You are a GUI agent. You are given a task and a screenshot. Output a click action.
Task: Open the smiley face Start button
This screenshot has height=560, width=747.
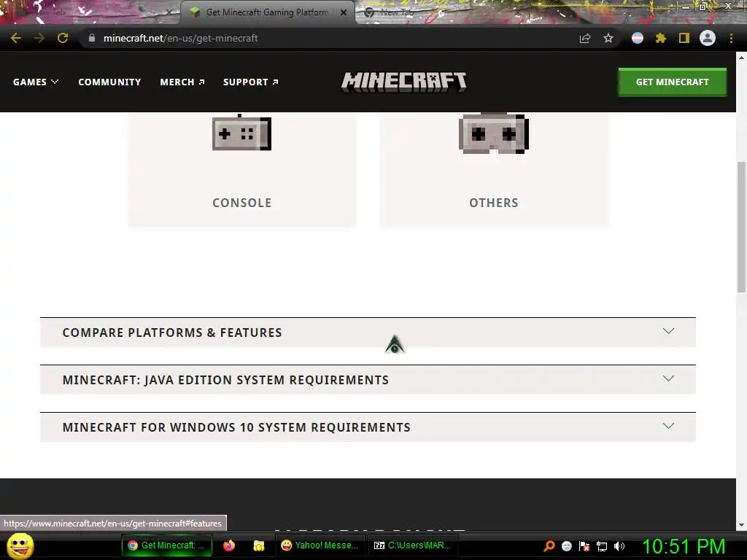(x=20, y=545)
